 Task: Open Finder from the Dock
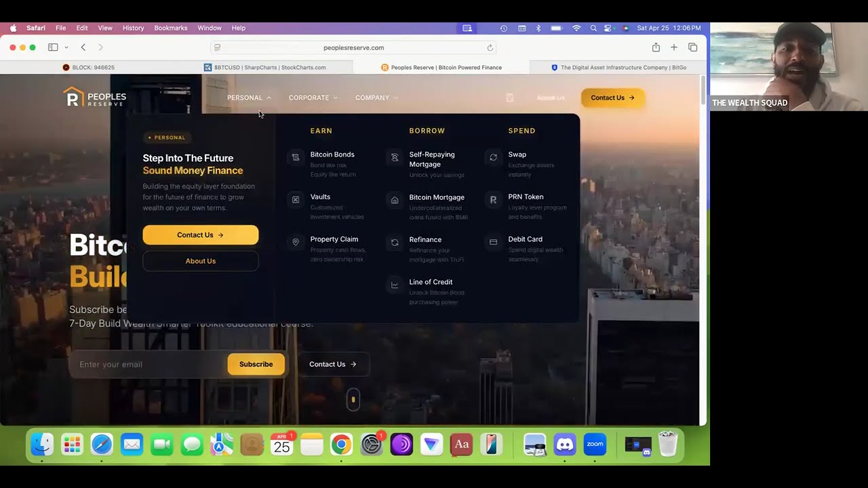pyautogui.click(x=42, y=445)
